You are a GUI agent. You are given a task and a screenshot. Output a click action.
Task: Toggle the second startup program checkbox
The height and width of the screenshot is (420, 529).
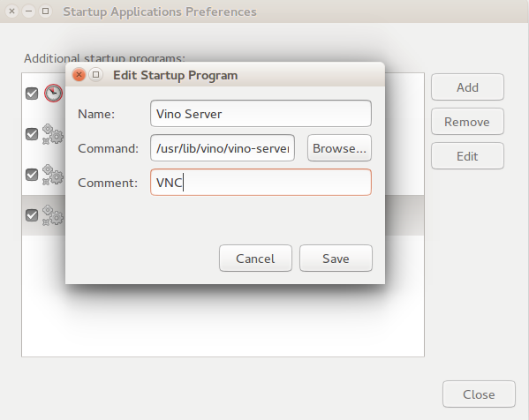tap(32, 134)
